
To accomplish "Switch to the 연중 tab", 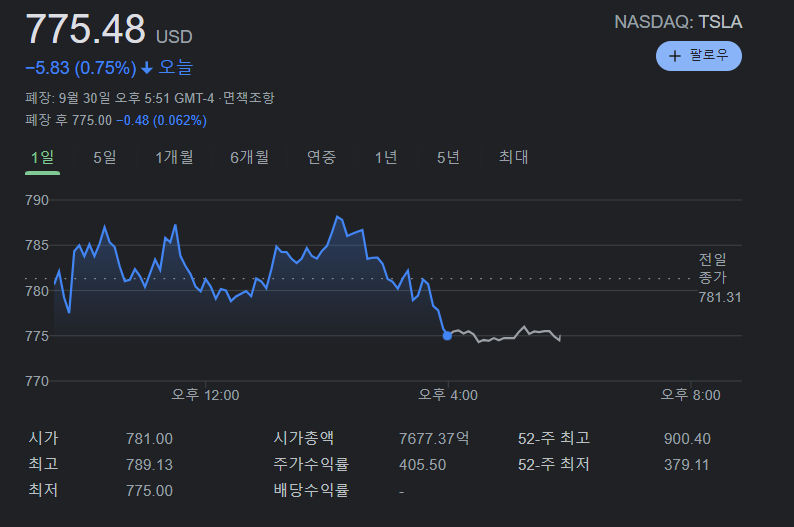I will pyautogui.click(x=321, y=157).
